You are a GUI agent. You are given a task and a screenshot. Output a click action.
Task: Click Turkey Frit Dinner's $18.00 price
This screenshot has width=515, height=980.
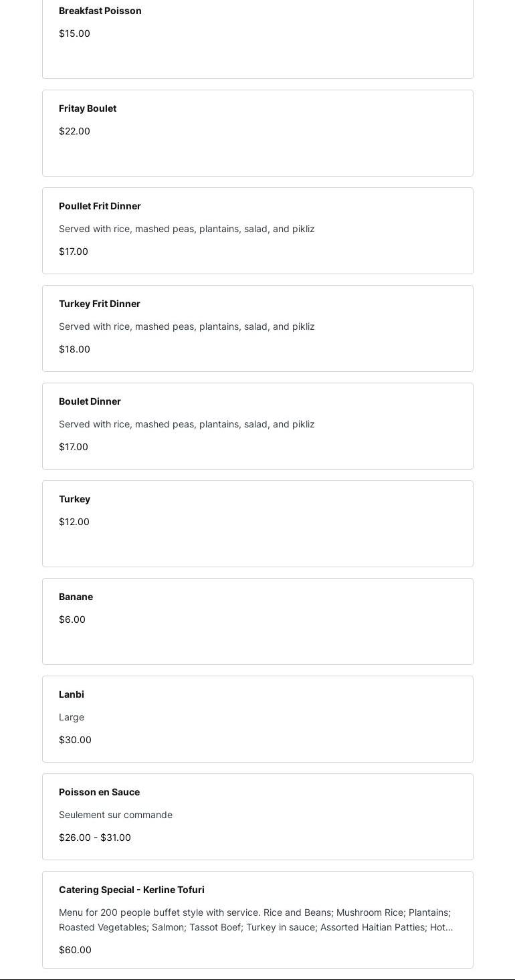(74, 349)
